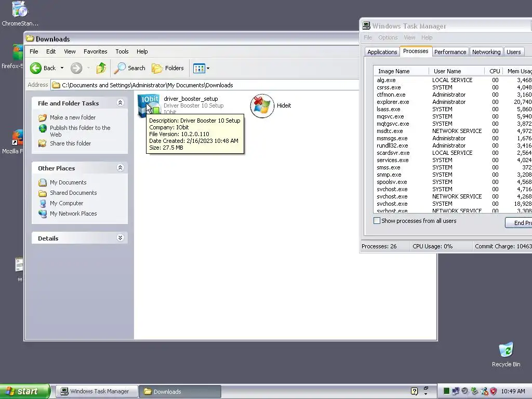Image resolution: width=532 pixels, height=399 pixels.
Task: Click the My Computer icon in sidebar
Action: 43,203
